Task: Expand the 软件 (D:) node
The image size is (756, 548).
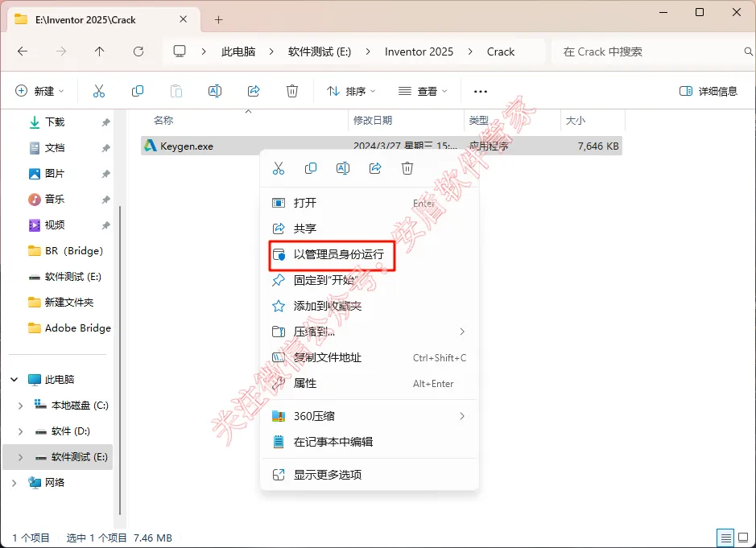Action: click(x=20, y=431)
